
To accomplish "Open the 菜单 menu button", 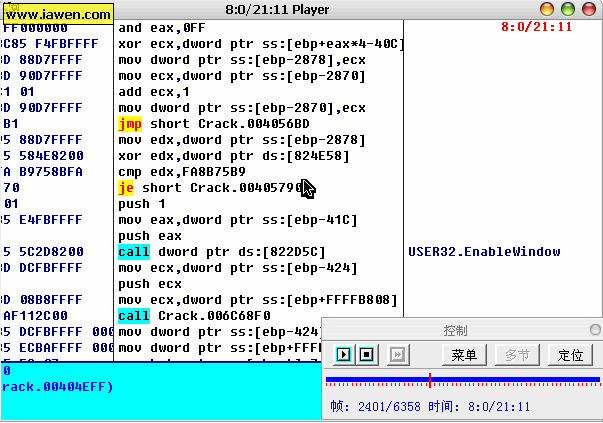I will click(x=463, y=354).
